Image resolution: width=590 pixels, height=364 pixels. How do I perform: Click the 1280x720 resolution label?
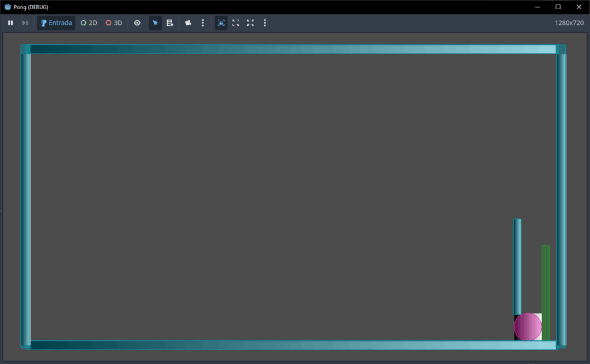(x=569, y=23)
